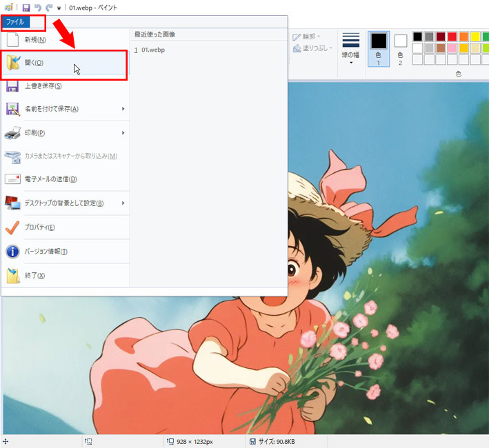Open the 線の幅 line width dropdown
489x448 pixels.
351,48
